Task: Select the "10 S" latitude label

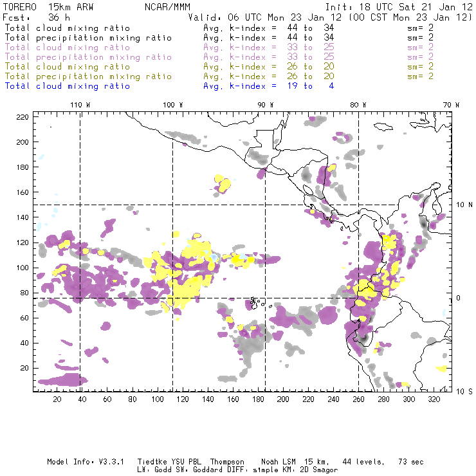Action: pos(464,392)
